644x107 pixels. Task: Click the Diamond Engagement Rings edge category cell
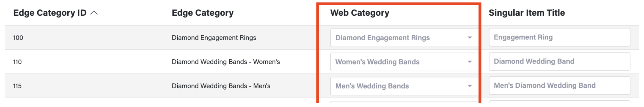tap(214, 38)
